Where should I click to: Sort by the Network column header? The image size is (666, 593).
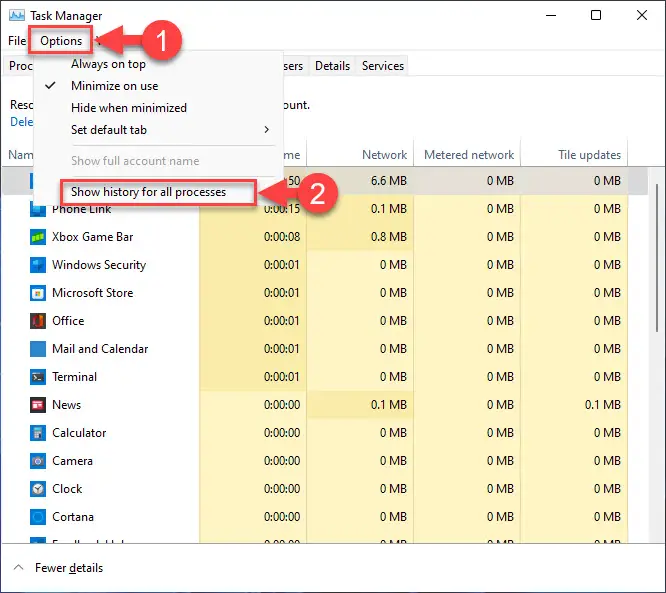point(384,155)
